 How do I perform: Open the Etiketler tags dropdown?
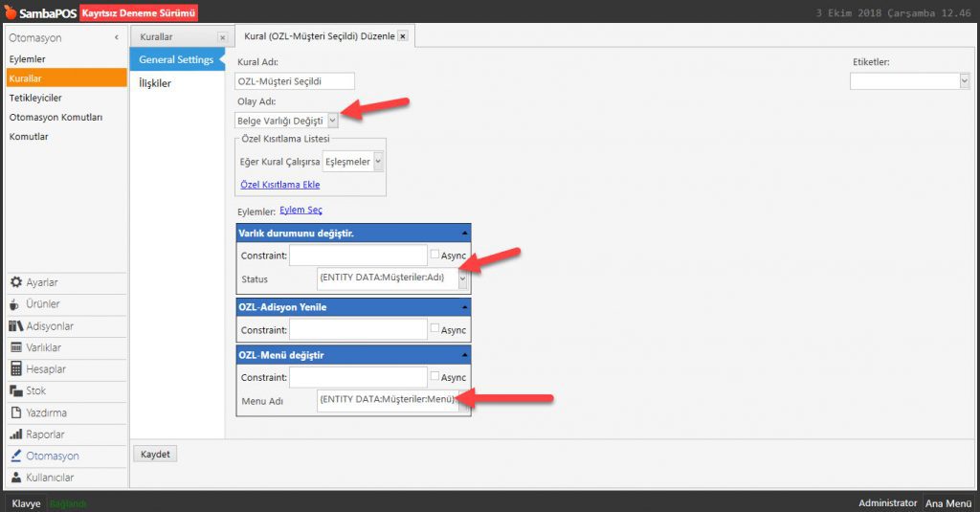point(964,82)
